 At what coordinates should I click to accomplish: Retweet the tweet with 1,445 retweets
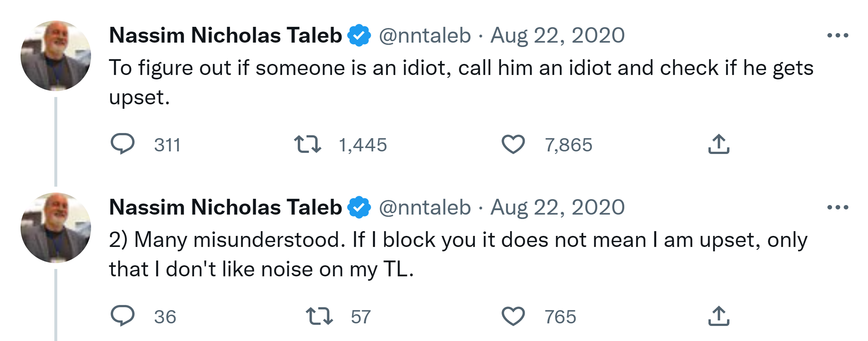coord(308,144)
